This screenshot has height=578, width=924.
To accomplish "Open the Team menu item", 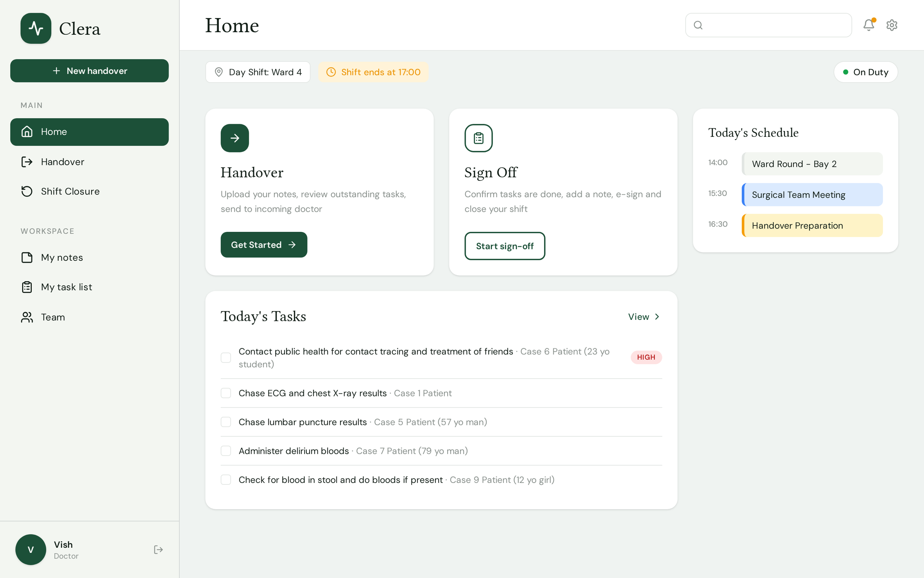I will (x=89, y=317).
